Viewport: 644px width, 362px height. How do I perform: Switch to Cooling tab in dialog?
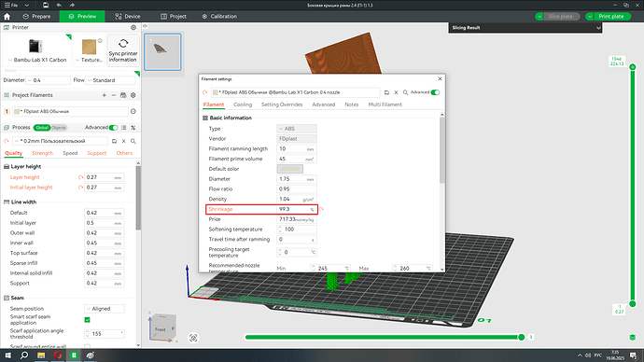[243, 104]
